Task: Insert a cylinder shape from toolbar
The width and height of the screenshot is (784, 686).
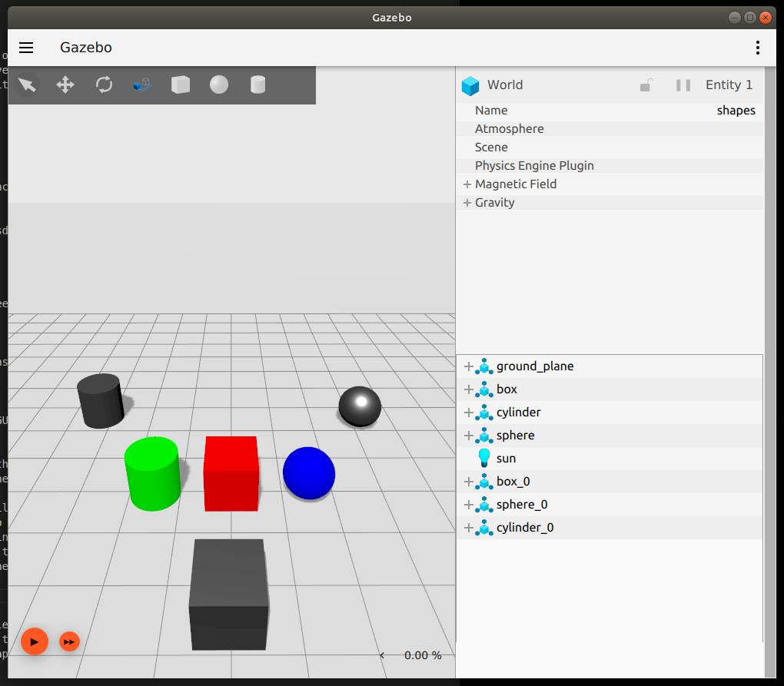Action: (x=257, y=85)
